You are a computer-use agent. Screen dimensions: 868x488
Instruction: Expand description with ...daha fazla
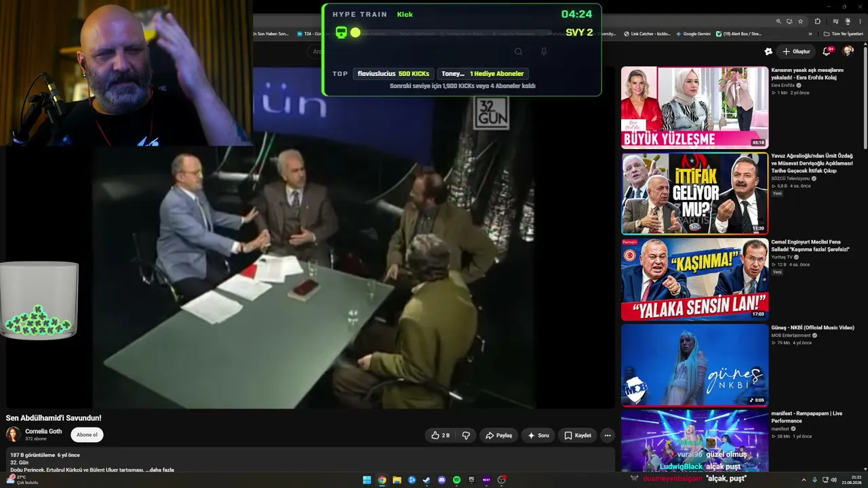[x=159, y=470]
